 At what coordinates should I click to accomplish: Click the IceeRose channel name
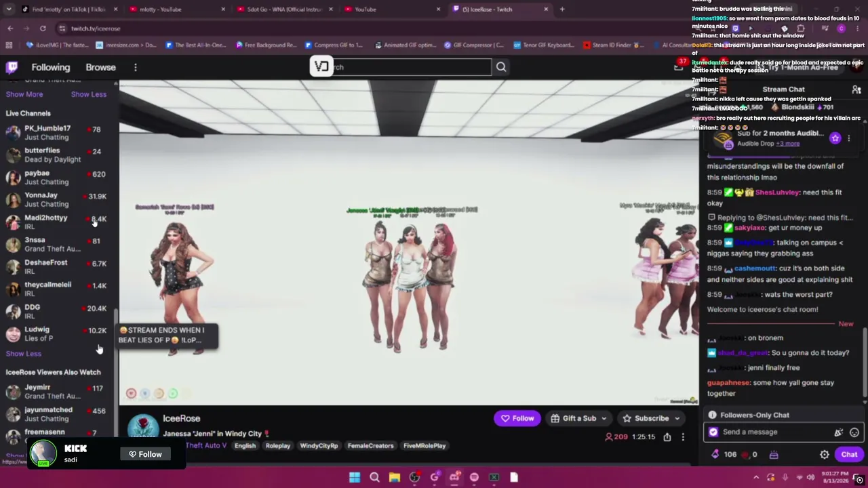click(182, 419)
